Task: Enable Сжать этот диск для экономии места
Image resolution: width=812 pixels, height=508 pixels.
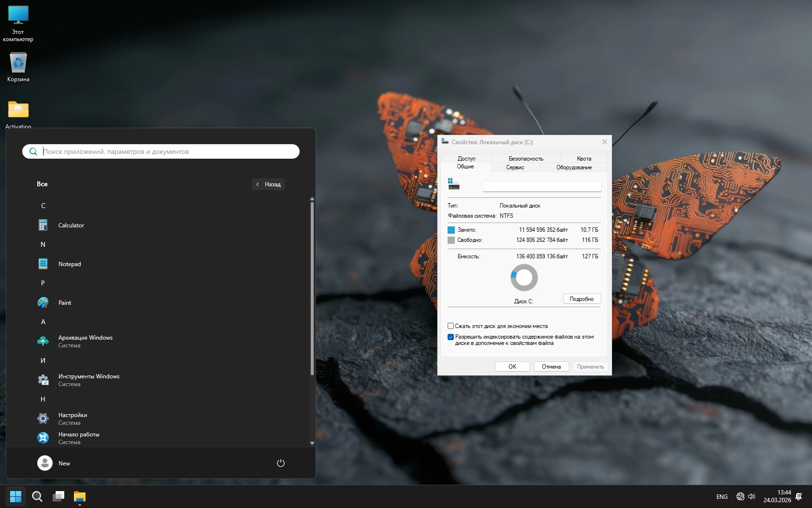Action: pos(450,326)
